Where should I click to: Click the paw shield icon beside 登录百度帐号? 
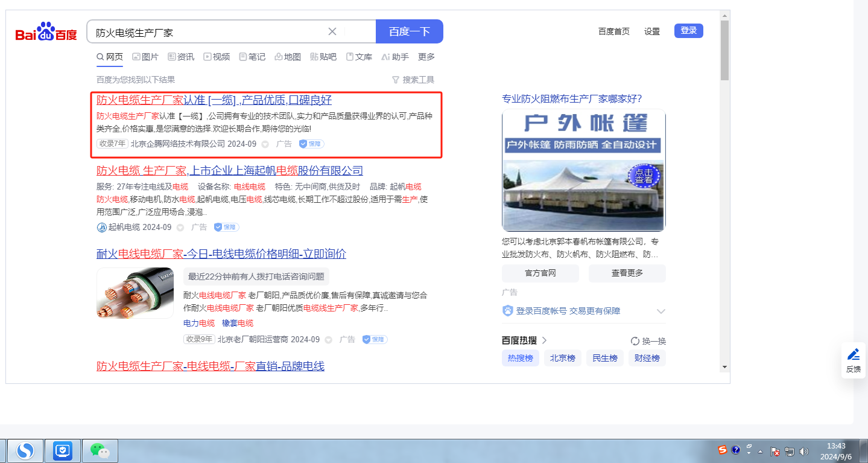(507, 311)
